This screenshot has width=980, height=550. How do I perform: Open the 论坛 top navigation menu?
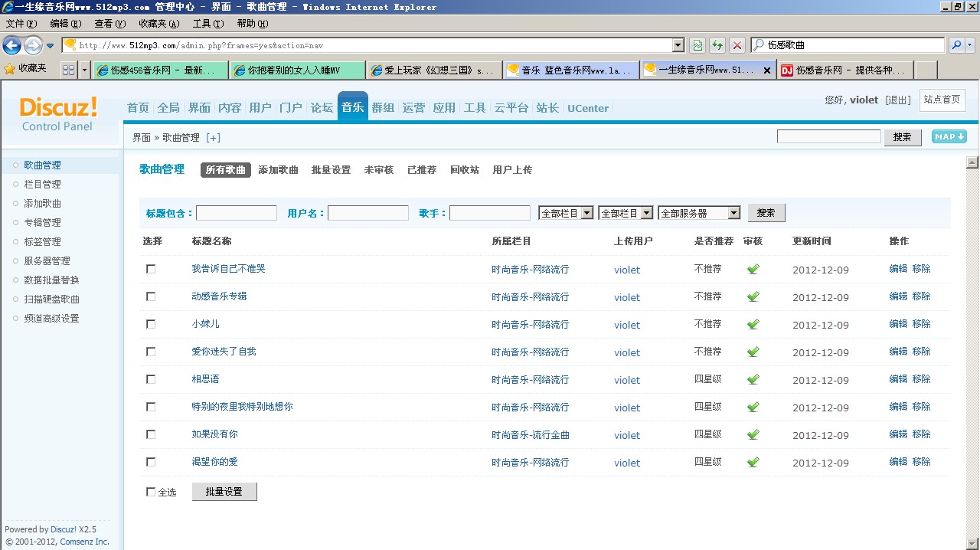(322, 108)
